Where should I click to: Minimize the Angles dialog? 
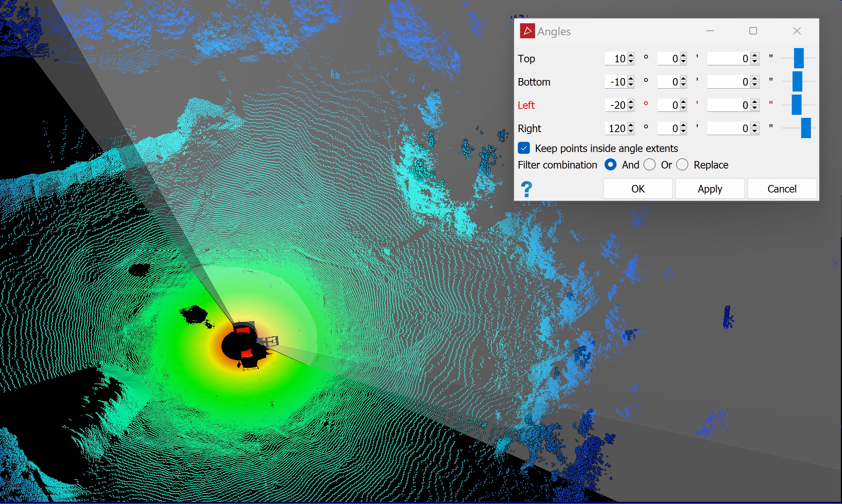pyautogui.click(x=710, y=31)
